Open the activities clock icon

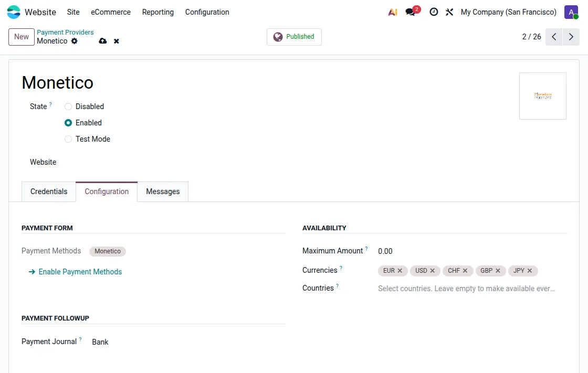pyautogui.click(x=434, y=12)
